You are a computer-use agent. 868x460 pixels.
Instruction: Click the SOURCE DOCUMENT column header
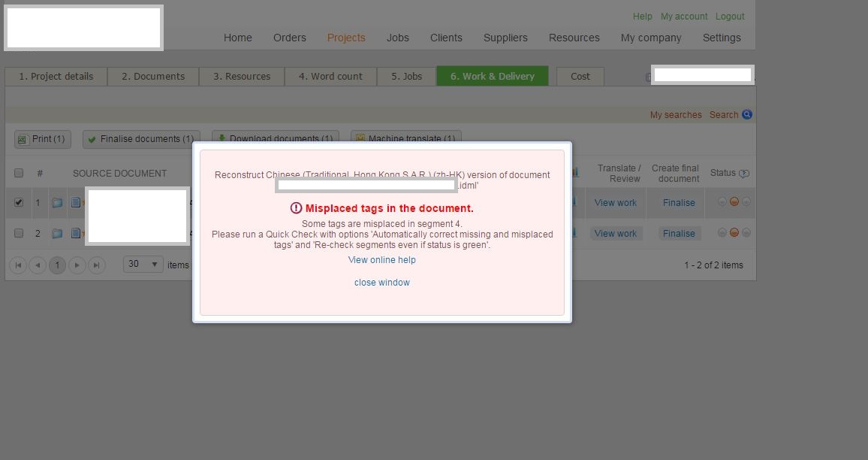pos(119,174)
